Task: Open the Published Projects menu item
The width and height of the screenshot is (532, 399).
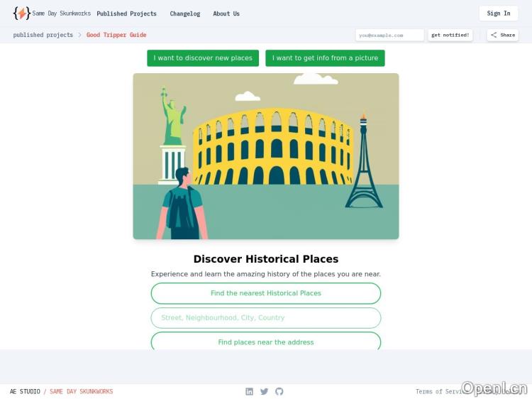Action: click(x=126, y=13)
